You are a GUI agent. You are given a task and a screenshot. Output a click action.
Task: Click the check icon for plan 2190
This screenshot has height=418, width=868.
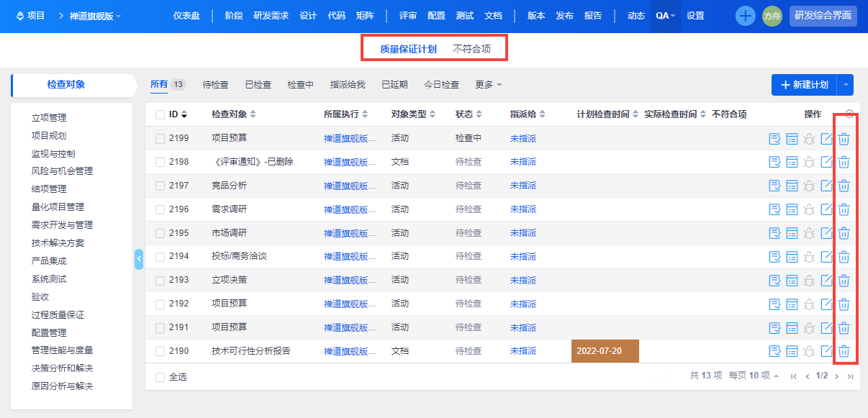click(x=774, y=352)
